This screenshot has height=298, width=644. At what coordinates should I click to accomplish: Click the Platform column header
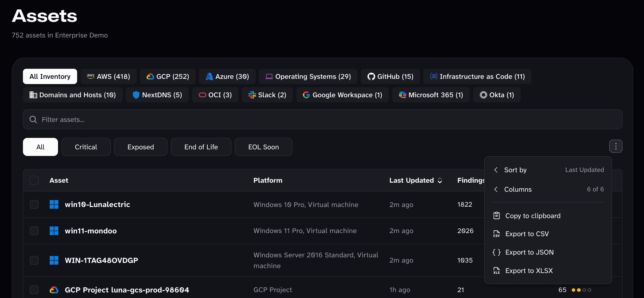(268, 180)
